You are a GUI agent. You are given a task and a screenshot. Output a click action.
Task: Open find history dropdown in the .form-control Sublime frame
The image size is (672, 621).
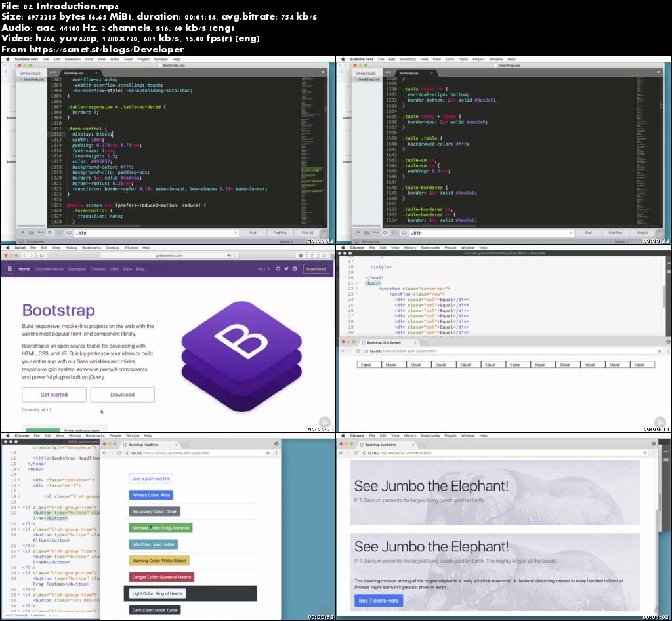click(x=236, y=233)
